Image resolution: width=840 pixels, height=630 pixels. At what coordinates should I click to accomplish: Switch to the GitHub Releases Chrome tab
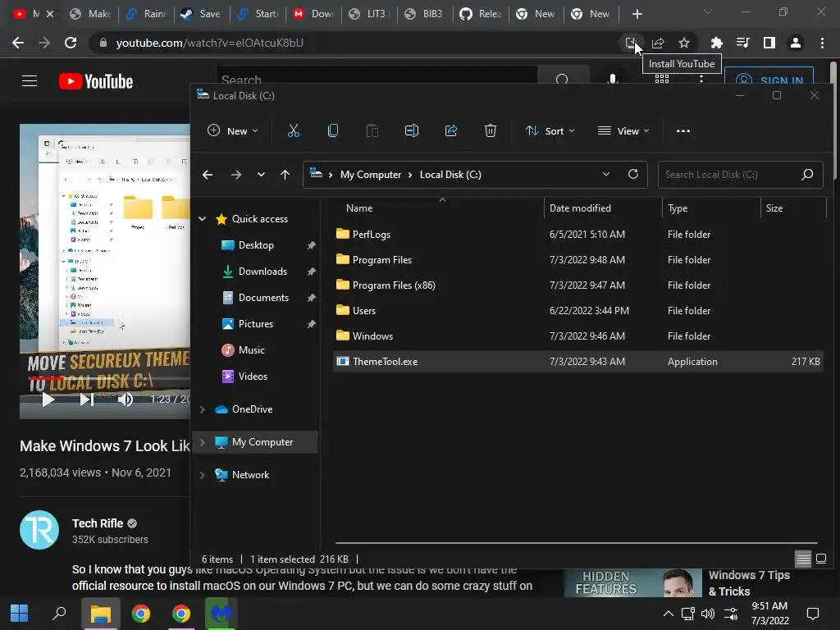coord(481,14)
